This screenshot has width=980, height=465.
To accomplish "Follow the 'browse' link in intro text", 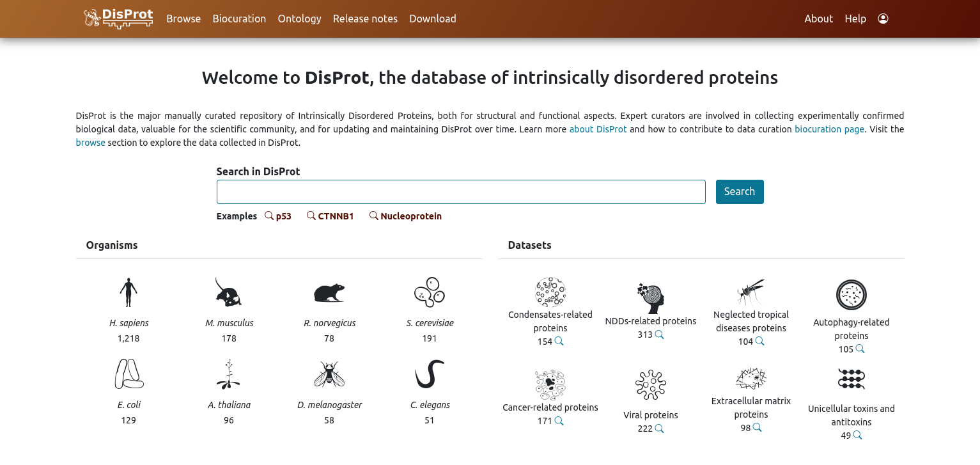I will point(91,143).
